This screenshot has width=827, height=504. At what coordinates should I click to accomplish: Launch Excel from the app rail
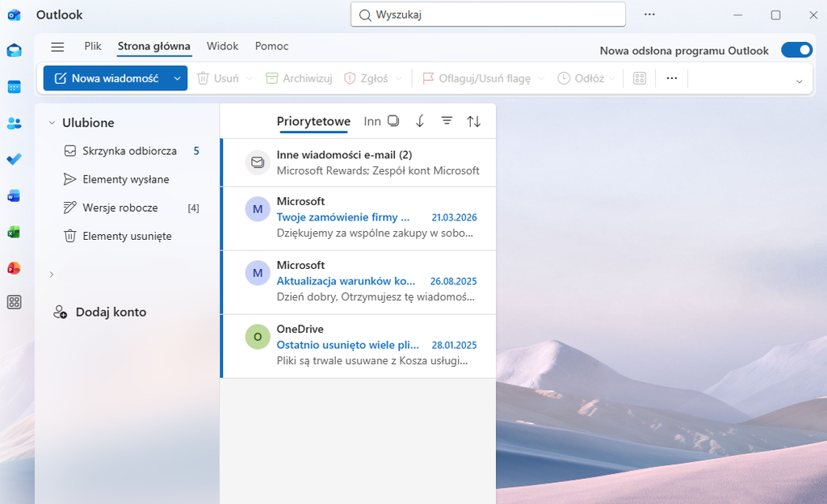click(x=15, y=232)
